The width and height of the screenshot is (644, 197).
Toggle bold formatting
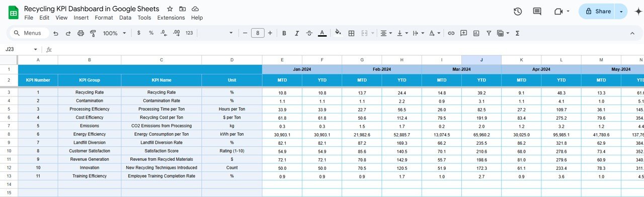tap(284, 33)
